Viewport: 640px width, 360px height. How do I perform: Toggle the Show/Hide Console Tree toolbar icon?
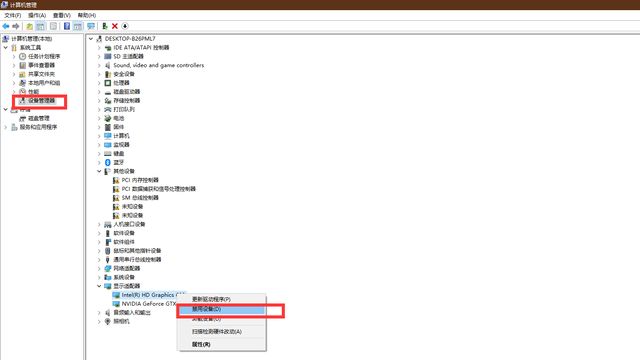coord(40,26)
